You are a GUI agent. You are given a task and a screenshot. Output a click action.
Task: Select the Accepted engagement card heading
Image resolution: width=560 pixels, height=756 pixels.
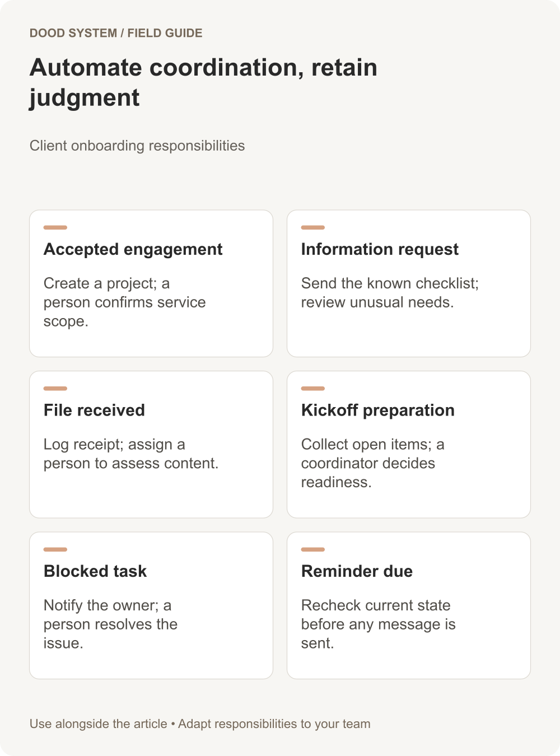(133, 249)
